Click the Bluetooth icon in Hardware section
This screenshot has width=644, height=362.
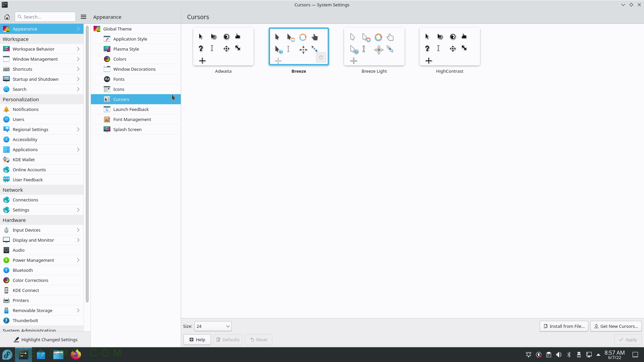[x=6, y=270]
